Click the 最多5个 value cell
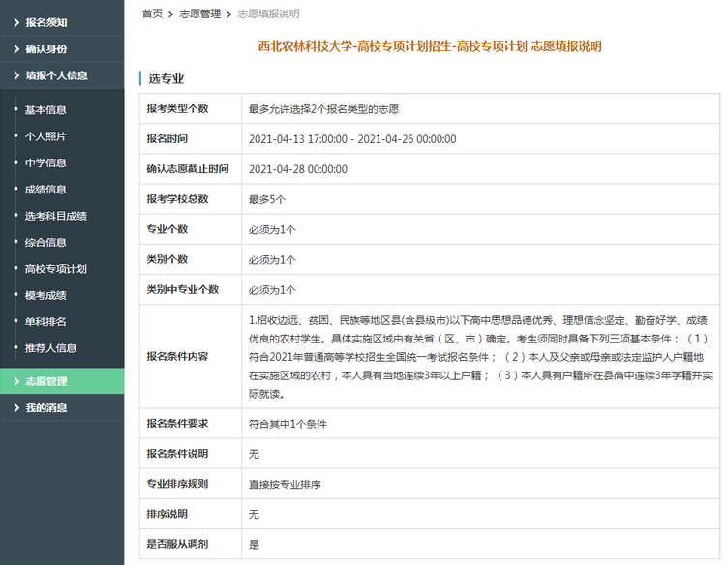Screen dimensions: 728x565 click(x=480, y=199)
